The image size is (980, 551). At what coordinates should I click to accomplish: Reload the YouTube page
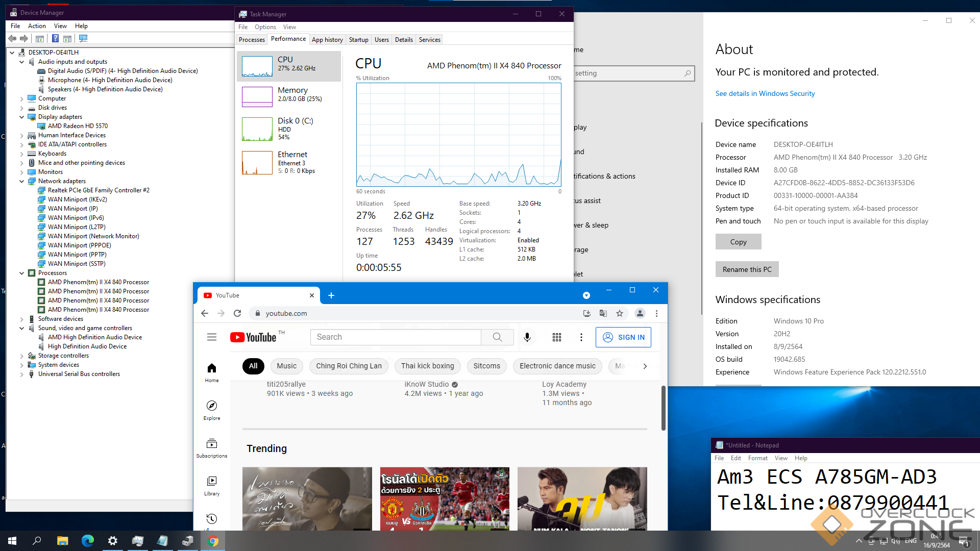pyautogui.click(x=237, y=313)
